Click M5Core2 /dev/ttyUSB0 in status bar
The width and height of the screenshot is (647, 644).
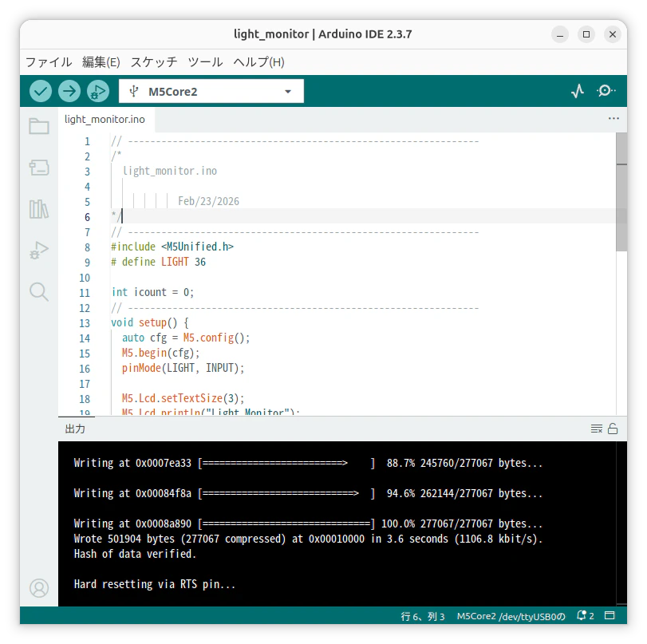click(511, 616)
